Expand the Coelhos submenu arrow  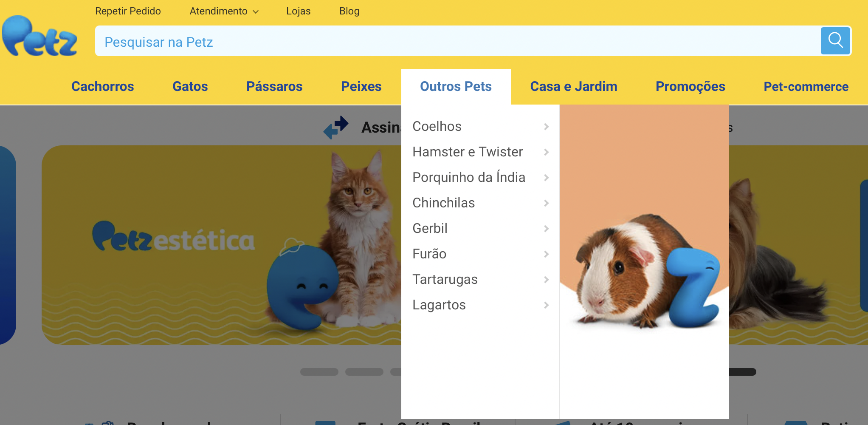pyautogui.click(x=546, y=127)
